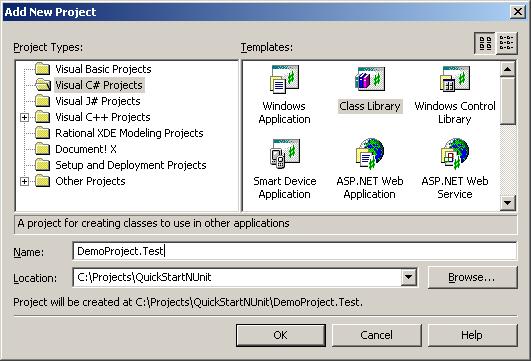Select Rational XDE Modeling Projects label
531x361 pixels.
pos(129,133)
